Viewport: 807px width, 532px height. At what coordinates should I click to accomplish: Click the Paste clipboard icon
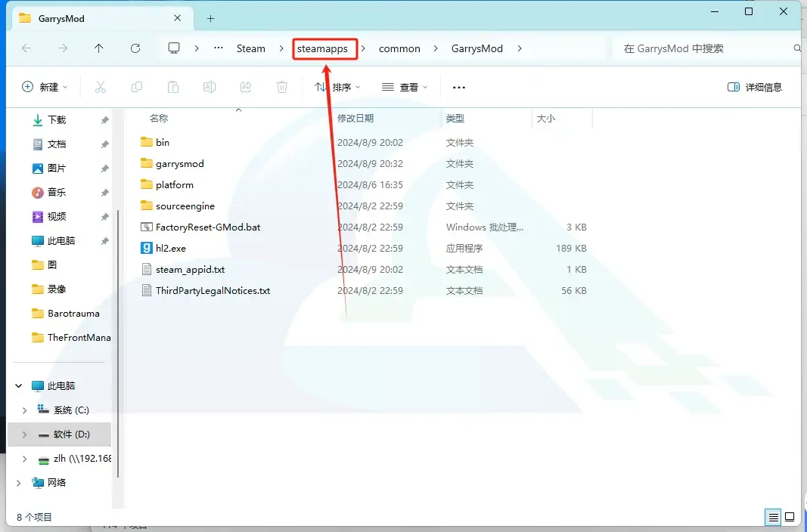(x=173, y=88)
